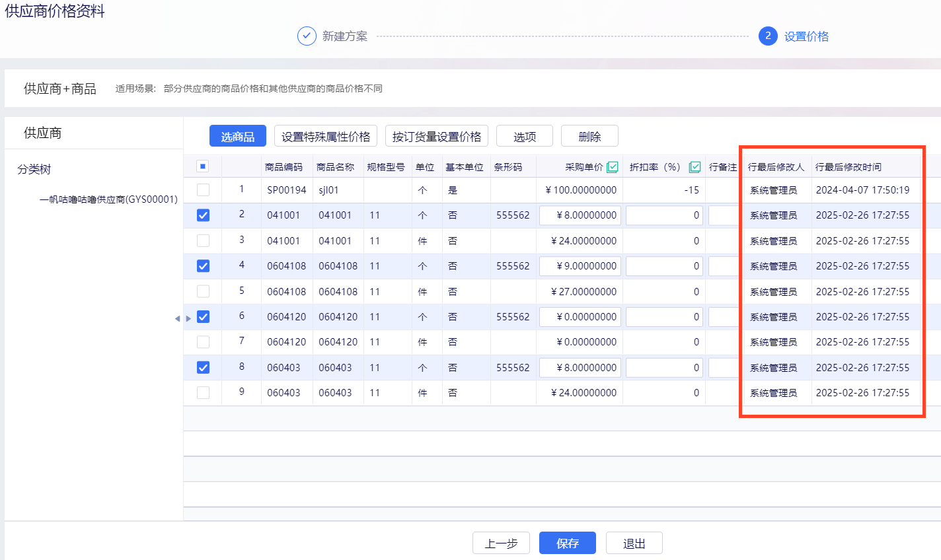Click the ¥100.00000000 price cell
The height and width of the screenshot is (560, 941).
tap(581, 190)
